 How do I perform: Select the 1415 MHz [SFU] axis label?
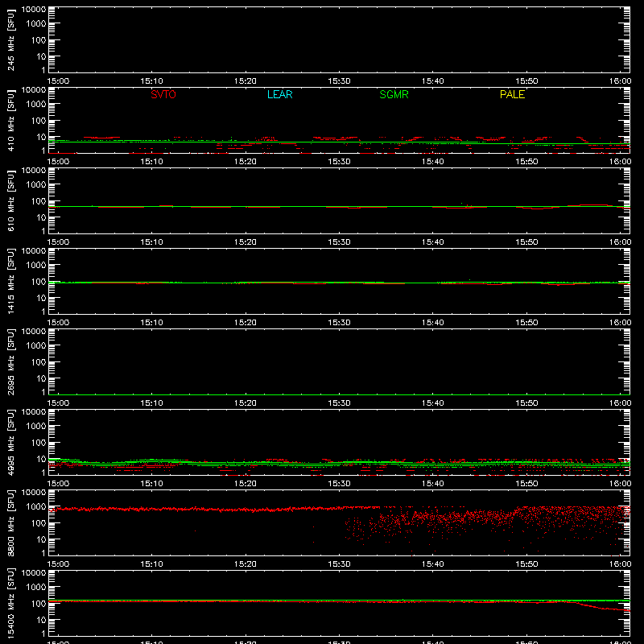point(11,282)
